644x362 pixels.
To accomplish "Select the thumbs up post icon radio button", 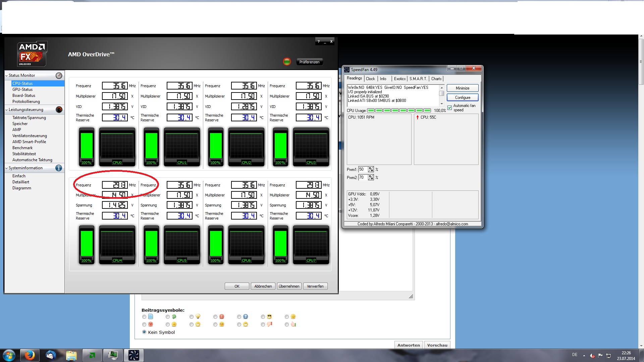I will pyautogui.click(x=287, y=324).
